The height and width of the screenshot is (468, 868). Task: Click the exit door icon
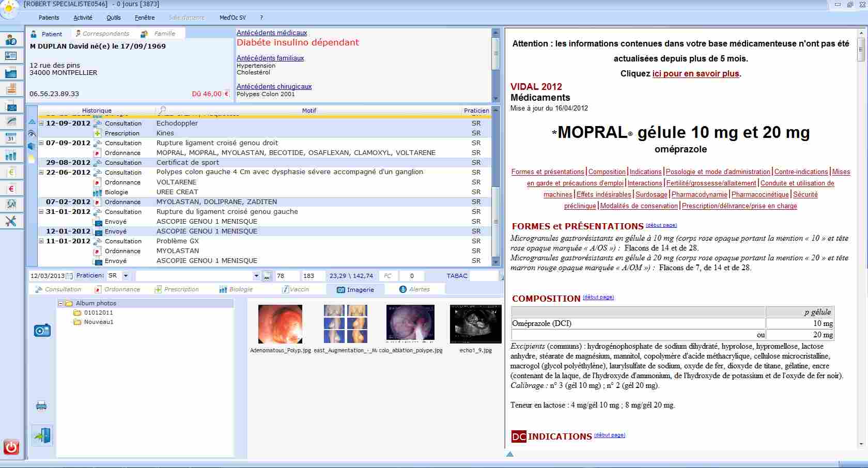[42, 435]
